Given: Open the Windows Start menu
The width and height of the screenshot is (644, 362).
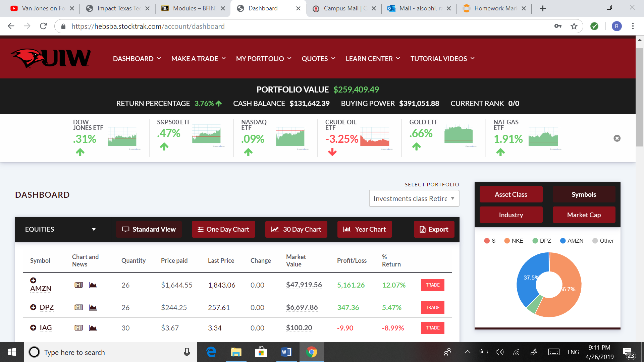Looking at the screenshot, I should coord(12,352).
